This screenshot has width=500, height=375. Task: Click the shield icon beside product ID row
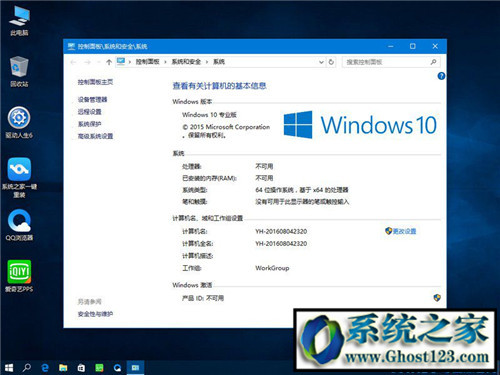[x=437, y=297]
